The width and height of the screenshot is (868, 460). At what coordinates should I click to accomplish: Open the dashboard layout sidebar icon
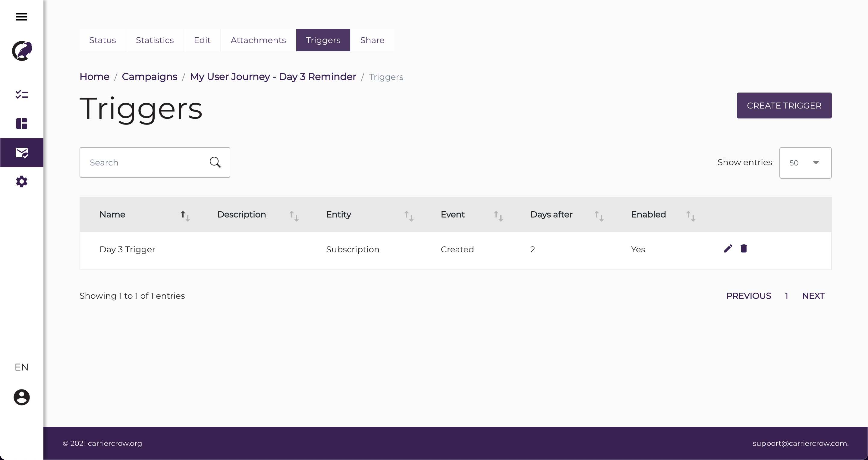pos(22,124)
